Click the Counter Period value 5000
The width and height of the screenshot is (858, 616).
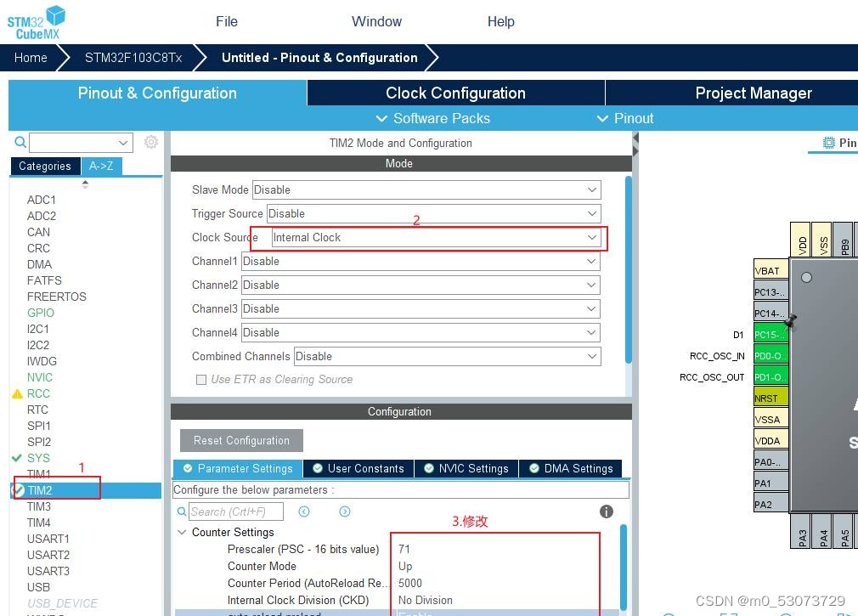[x=409, y=583]
